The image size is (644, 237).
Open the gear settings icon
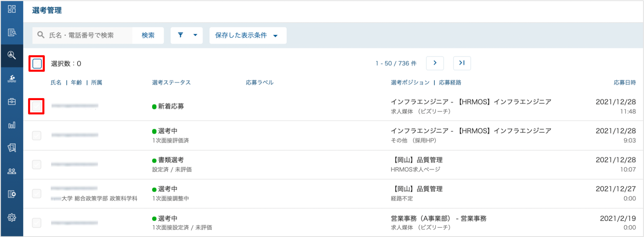(12, 217)
